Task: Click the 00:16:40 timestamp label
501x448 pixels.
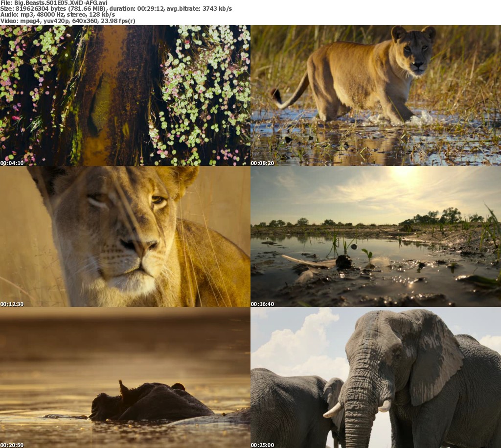Action: coord(262,304)
